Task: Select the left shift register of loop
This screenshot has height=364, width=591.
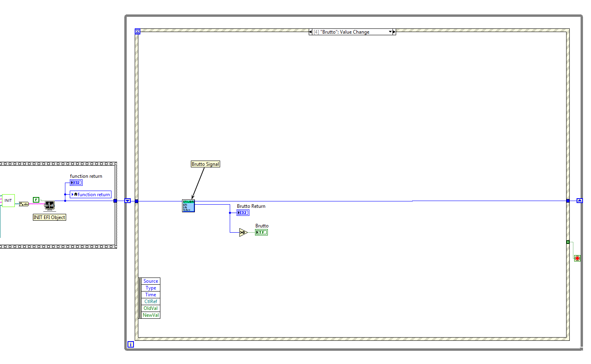Action: click(128, 201)
